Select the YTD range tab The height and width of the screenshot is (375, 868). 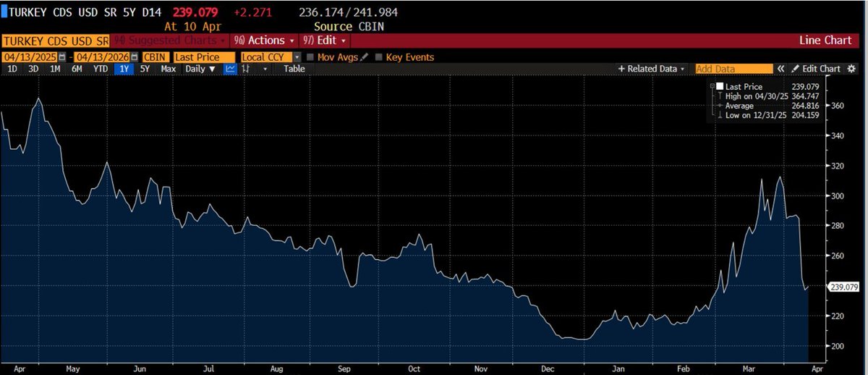click(x=101, y=69)
